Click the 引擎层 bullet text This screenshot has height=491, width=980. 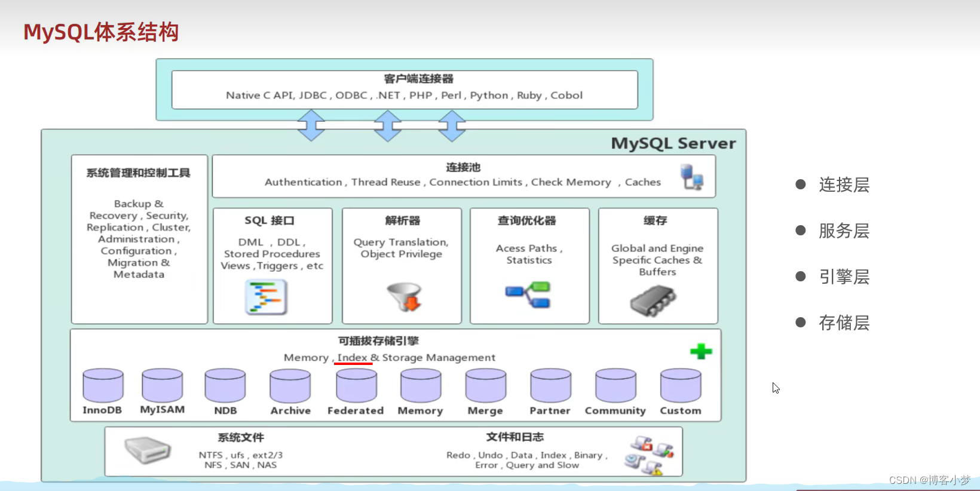[x=844, y=277]
